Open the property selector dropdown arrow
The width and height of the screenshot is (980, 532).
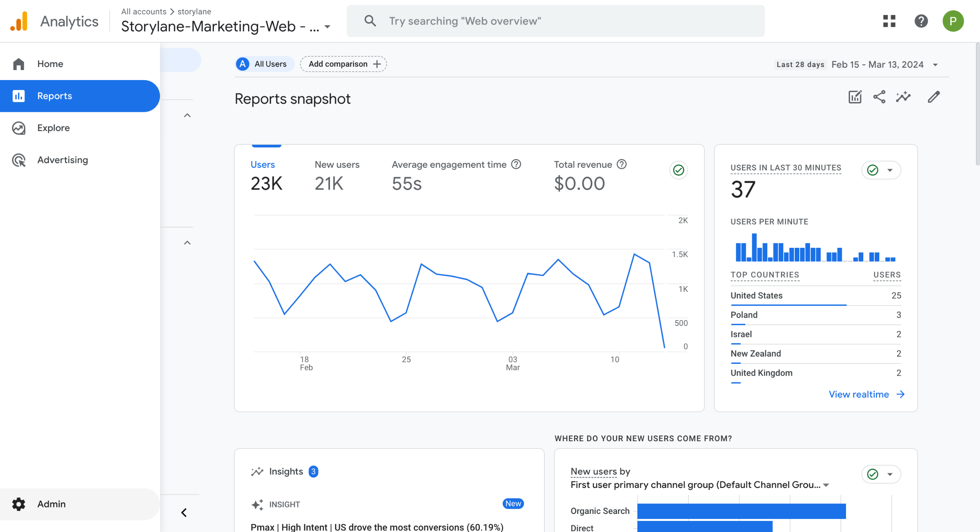(327, 27)
